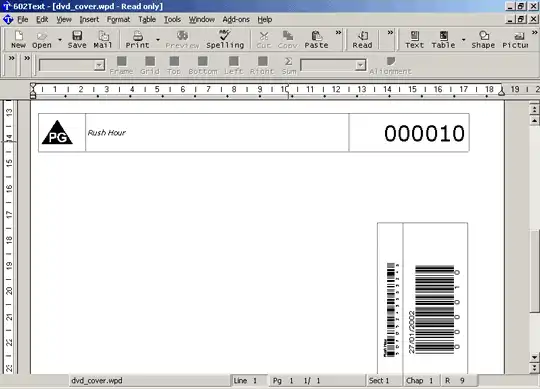Click the Picture toolbar icon
The width and height of the screenshot is (540, 389).
click(x=515, y=39)
